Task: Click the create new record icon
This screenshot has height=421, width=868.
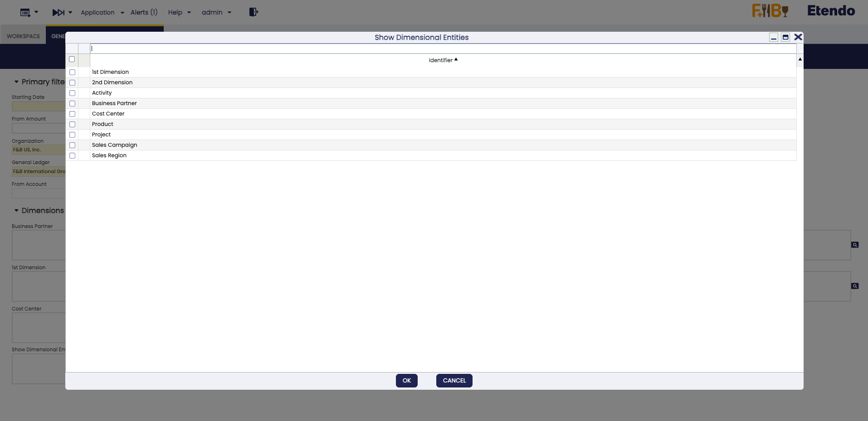Action: click(x=25, y=13)
